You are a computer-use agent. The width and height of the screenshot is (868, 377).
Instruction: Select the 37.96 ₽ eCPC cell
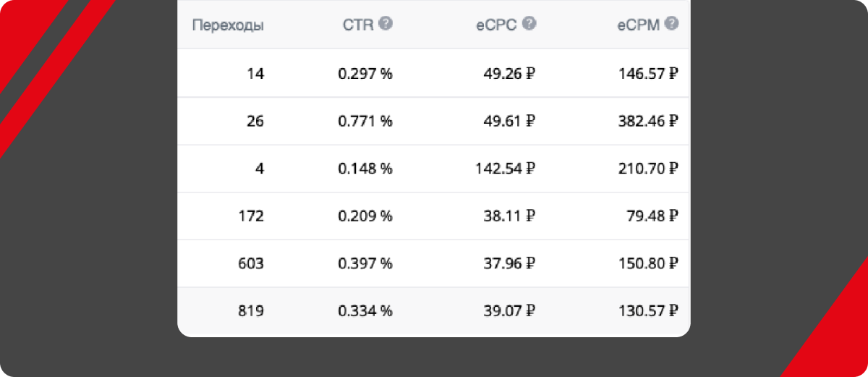pos(509,263)
